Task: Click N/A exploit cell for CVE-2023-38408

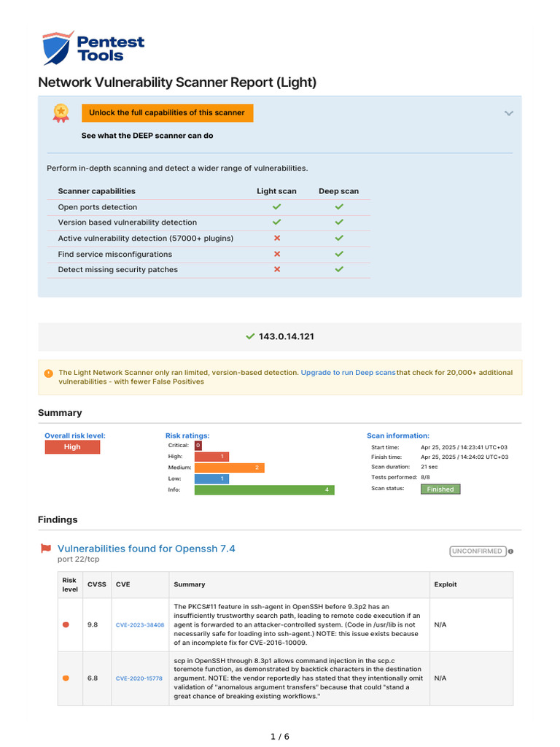Action: [440, 624]
